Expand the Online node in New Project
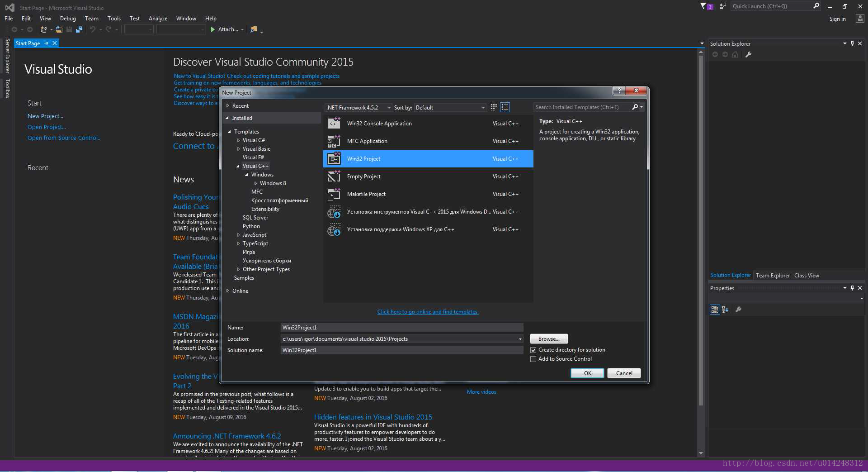868x472 pixels. click(228, 291)
